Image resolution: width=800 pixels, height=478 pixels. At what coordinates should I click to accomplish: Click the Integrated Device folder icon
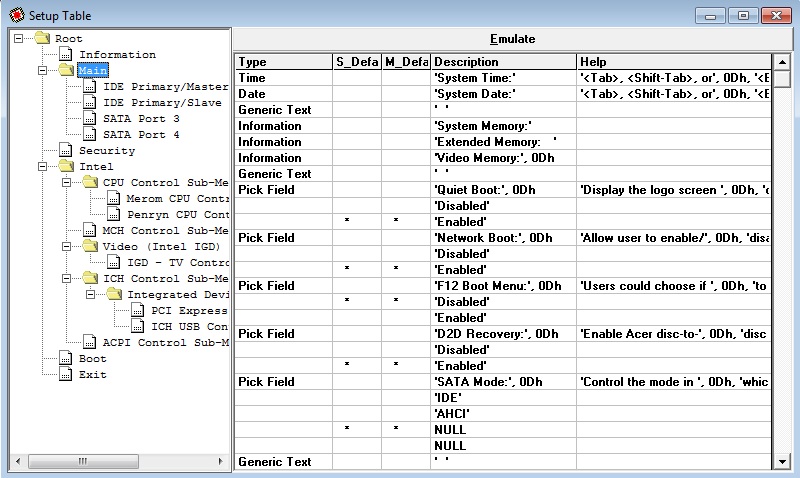pyautogui.click(x=114, y=294)
